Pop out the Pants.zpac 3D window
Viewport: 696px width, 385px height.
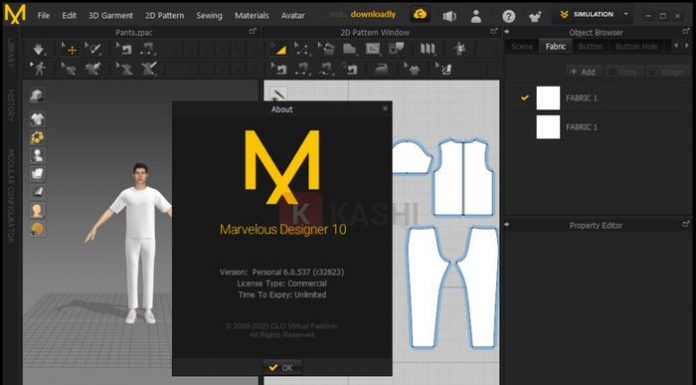click(x=253, y=32)
